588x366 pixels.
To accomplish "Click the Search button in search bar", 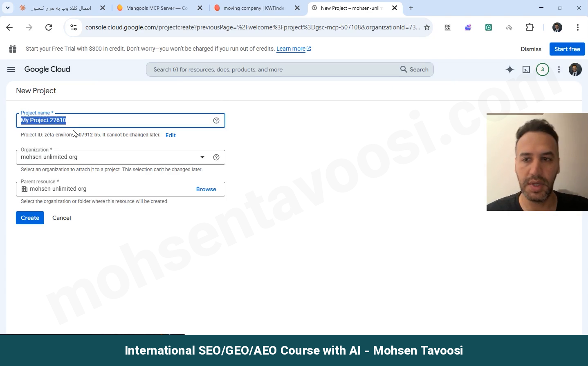I will coord(414,69).
